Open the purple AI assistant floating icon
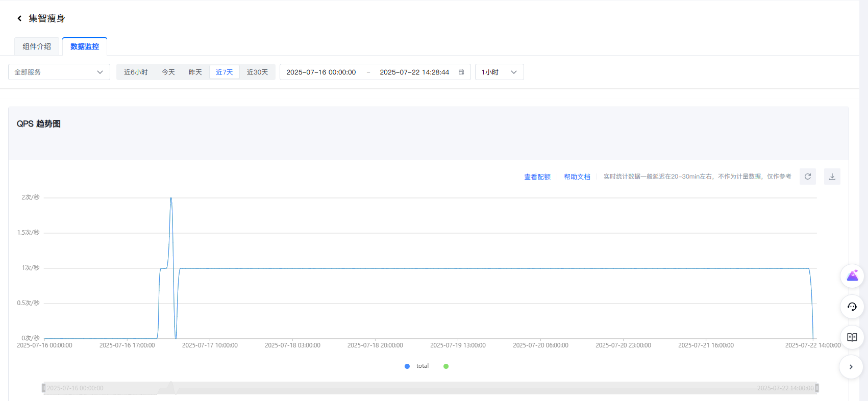 852,276
